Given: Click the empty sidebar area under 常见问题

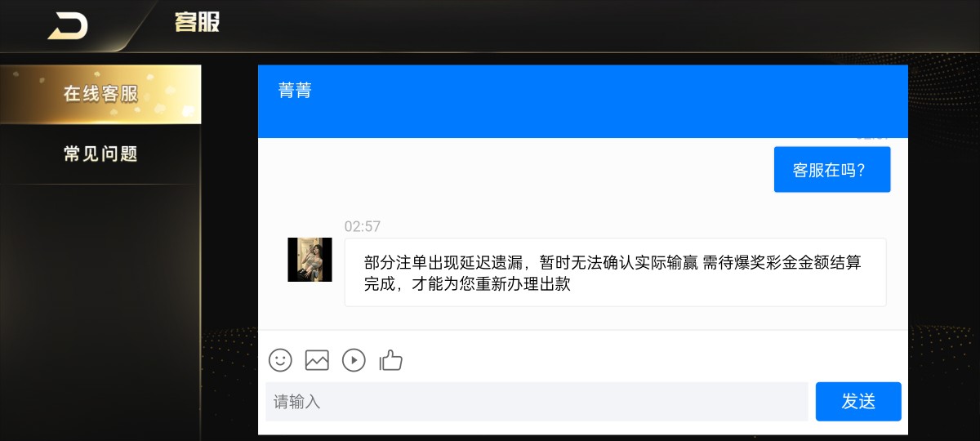Looking at the screenshot, I should (100, 310).
